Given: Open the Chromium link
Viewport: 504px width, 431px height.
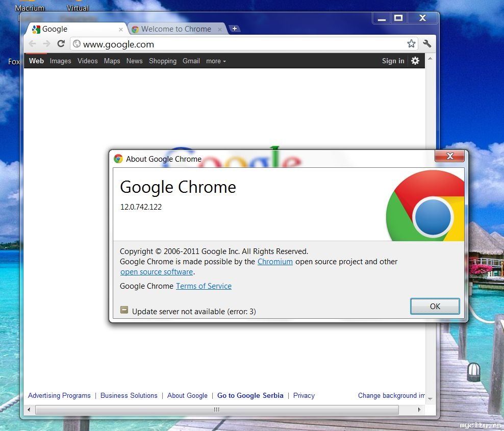Looking at the screenshot, I should point(275,262).
